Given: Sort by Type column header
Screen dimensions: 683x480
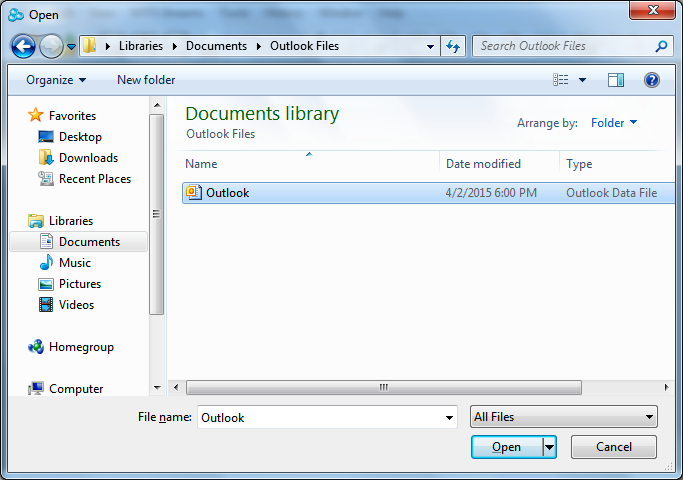Looking at the screenshot, I should pyautogui.click(x=579, y=164).
